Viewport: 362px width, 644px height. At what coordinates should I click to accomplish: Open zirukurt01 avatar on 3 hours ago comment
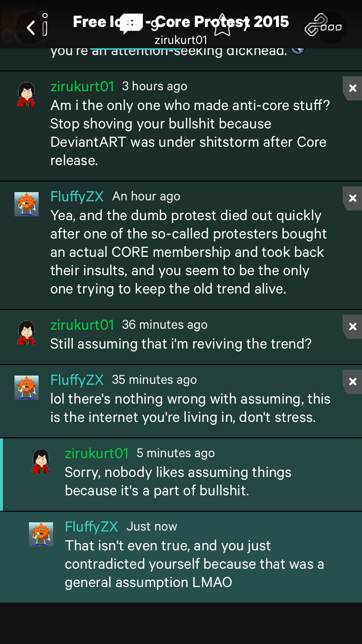(27, 94)
